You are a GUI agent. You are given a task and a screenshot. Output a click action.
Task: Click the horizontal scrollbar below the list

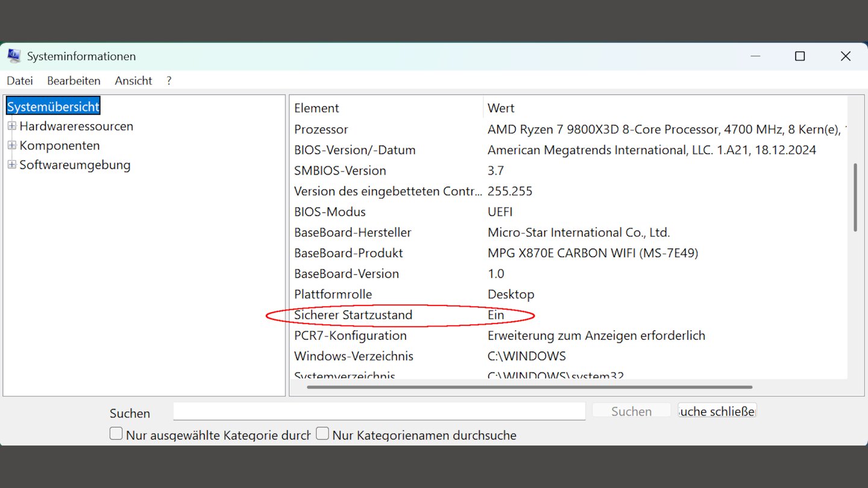(529, 387)
